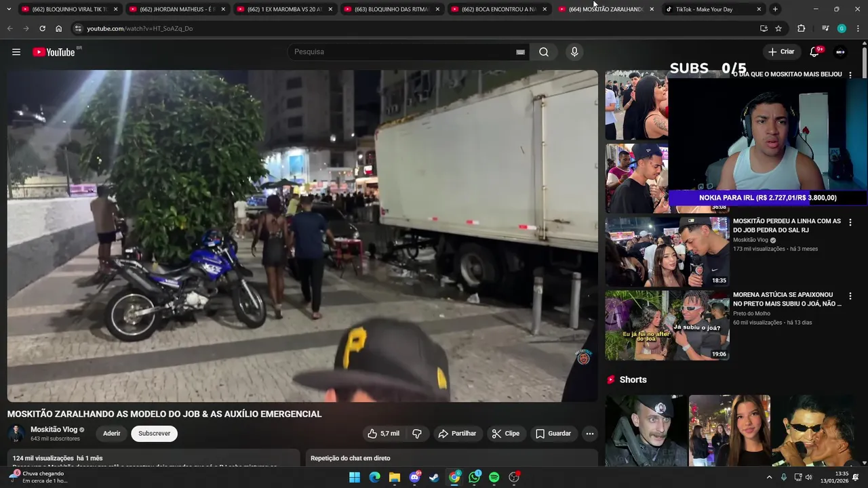Open the policeman Shorts thumbnail
Viewport: 868px width, 488px height.
[646, 430]
